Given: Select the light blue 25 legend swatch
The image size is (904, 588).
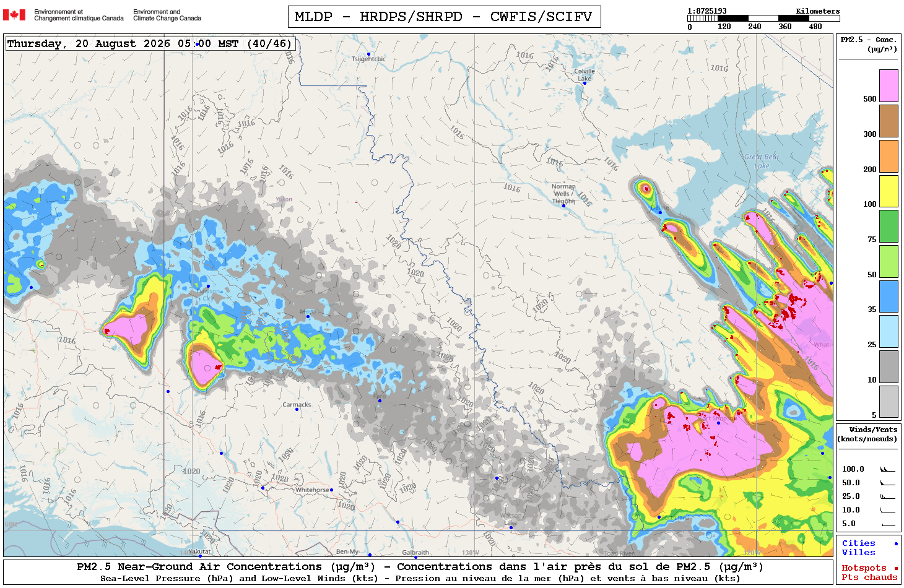Looking at the screenshot, I should 889,332.
